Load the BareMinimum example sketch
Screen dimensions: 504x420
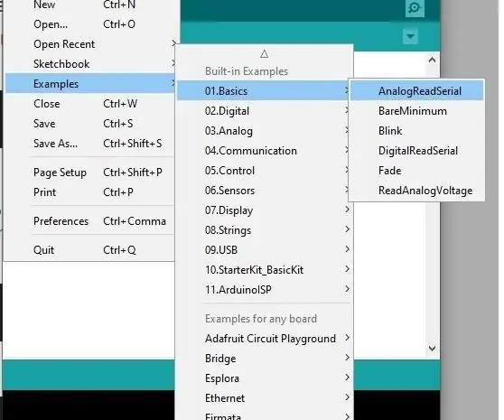click(x=417, y=111)
